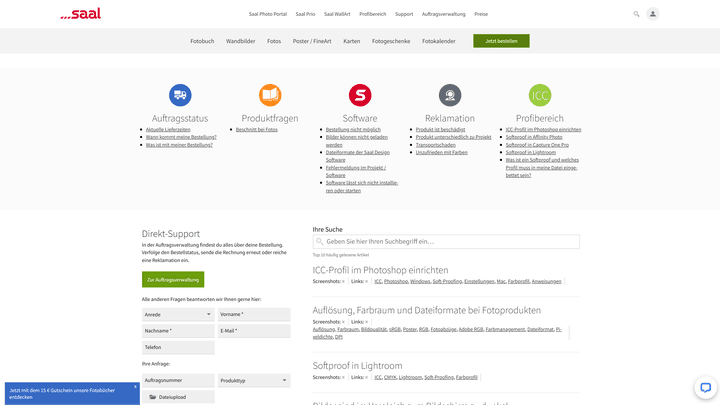This screenshot has width=720, height=405.
Task: Open the live chat widget icon
Action: [704, 388]
